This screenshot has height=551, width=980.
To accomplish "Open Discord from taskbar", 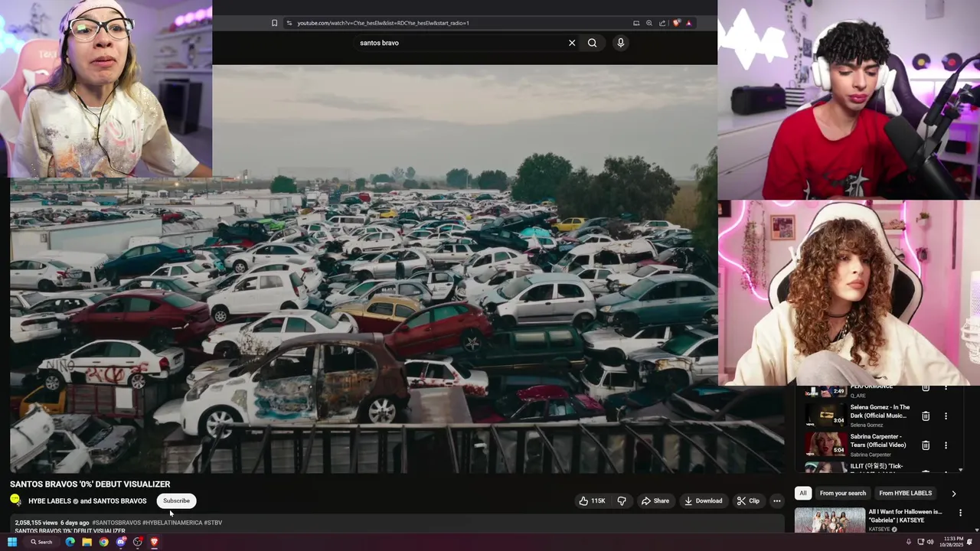I will pos(121,542).
